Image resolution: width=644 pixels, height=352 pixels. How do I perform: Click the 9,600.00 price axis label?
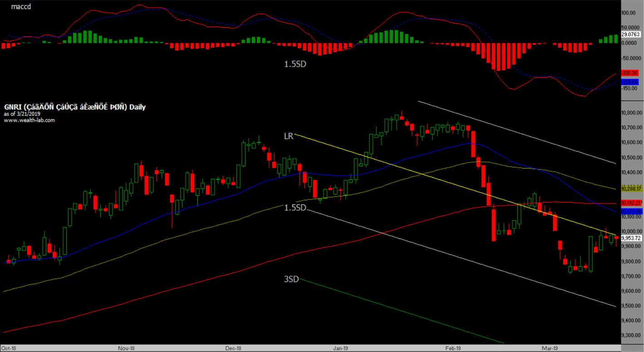coord(631,291)
